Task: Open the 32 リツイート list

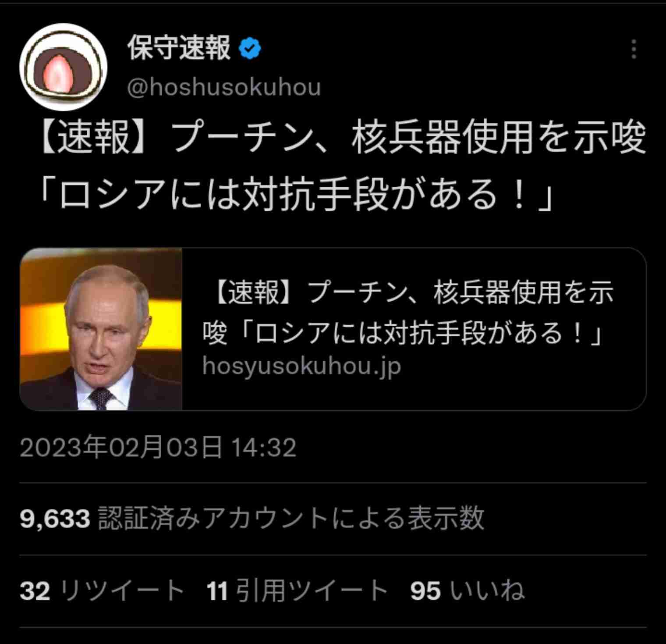Action: [x=102, y=591]
